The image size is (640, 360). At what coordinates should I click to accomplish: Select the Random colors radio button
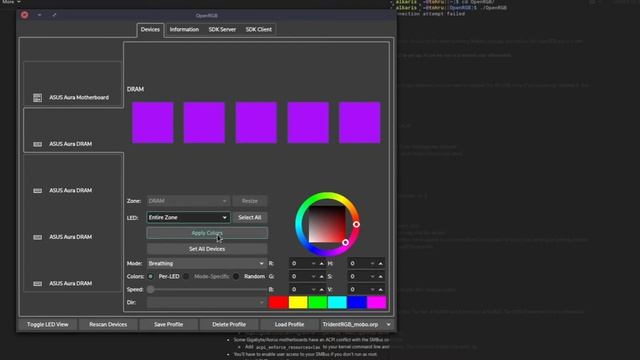[236, 277]
